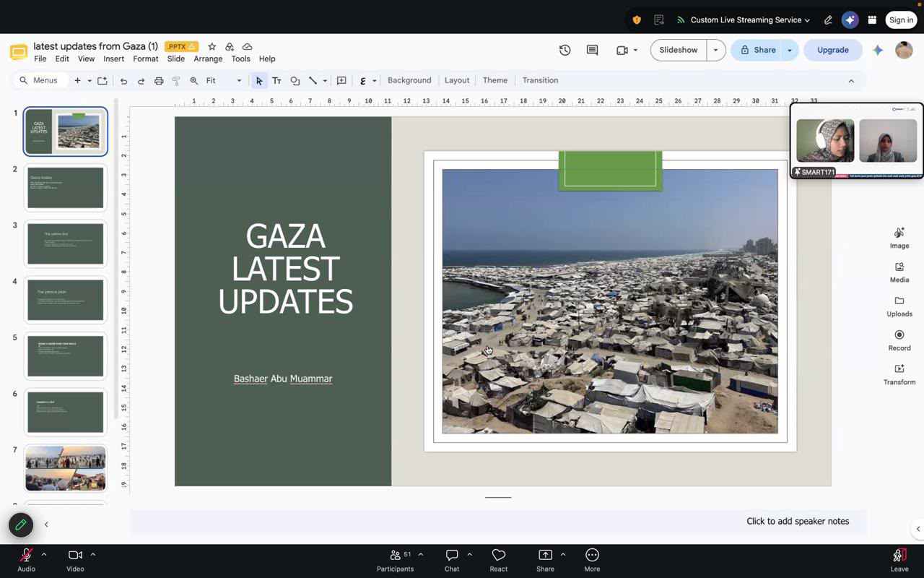The height and width of the screenshot is (578, 924).
Task: Click the Transition toolbar button
Action: point(540,81)
